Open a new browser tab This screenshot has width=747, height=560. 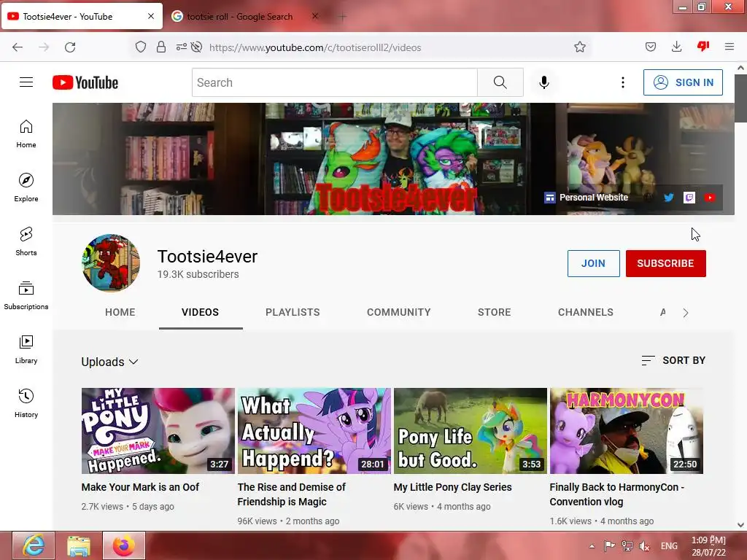(x=342, y=17)
